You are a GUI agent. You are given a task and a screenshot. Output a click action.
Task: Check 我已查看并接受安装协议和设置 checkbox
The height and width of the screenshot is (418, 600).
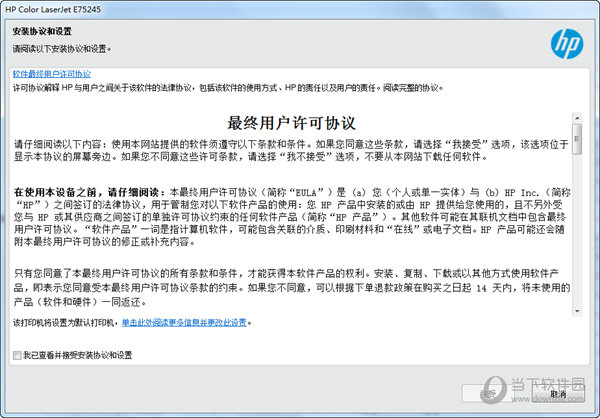tap(17, 355)
